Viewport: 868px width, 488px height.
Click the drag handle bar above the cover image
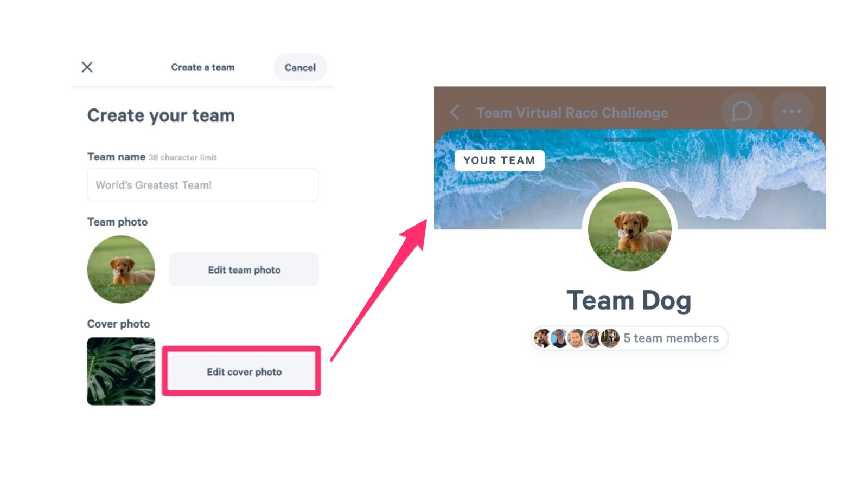[629, 139]
